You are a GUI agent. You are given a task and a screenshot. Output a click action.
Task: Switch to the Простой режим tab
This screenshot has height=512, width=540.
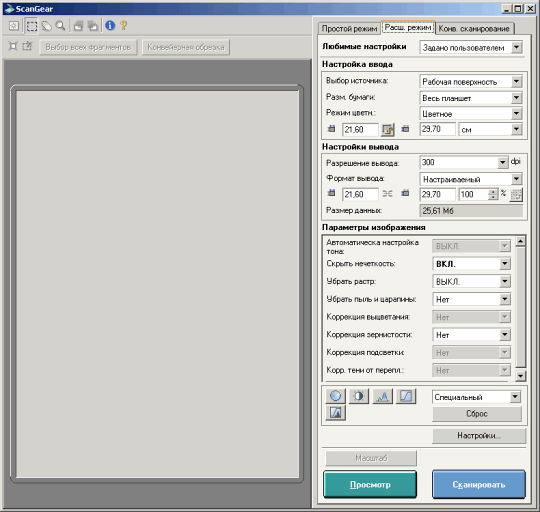pyautogui.click(x=349, y=29)
